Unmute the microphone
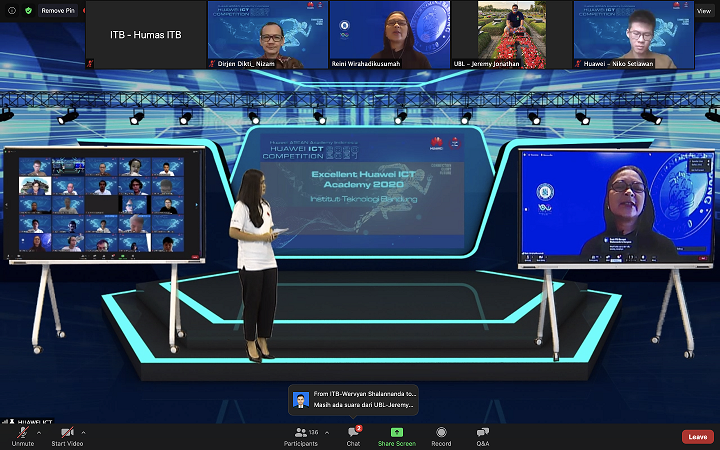The height and width of the screenshot is (450, 720). [x=22, y=436]
